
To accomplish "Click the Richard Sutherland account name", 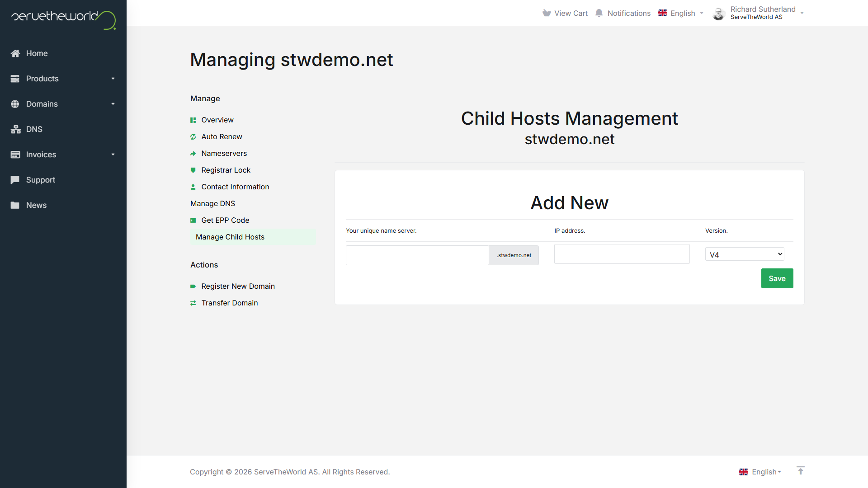I will point(763,9).
